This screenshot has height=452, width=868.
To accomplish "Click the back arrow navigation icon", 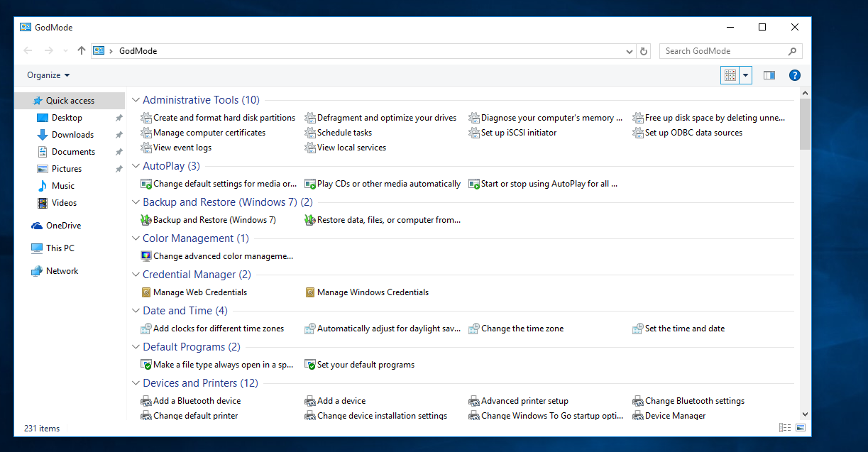I will point(28,50).
